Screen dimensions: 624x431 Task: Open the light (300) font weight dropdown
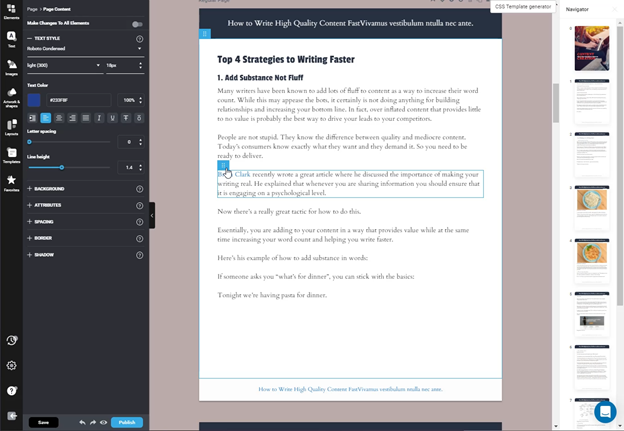pos(63,65)
